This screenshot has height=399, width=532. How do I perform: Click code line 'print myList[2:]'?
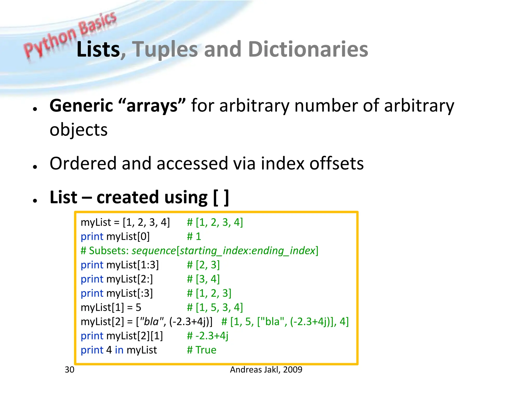click(x=117, y=279)
